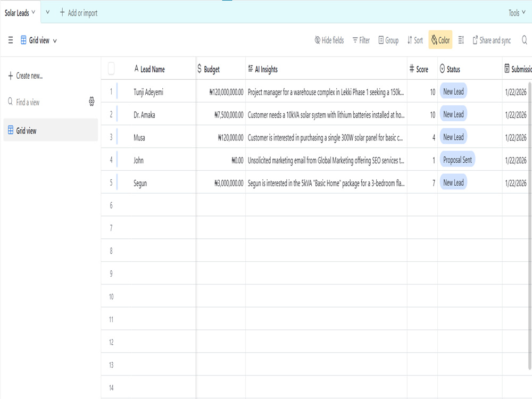Click the Budget currency field icon
This screenshot has width=532, height=399.
(x=199, y=69)
